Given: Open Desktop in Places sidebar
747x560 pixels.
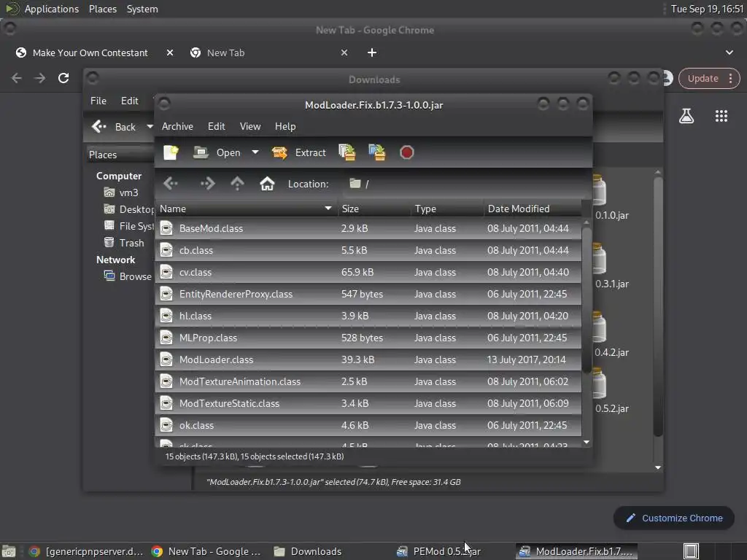Looking at the screenshot, I should pyautogui.click(x=129, y=209).
